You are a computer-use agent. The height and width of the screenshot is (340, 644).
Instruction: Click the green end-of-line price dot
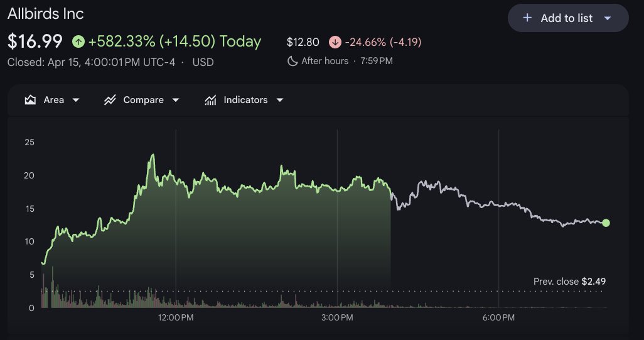(606, 223)
